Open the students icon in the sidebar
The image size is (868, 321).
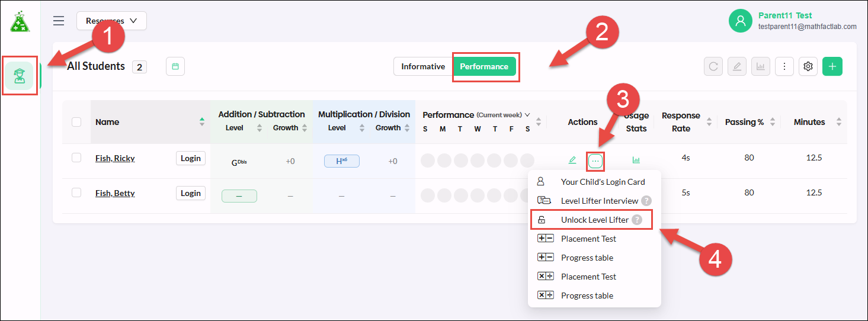20,75
